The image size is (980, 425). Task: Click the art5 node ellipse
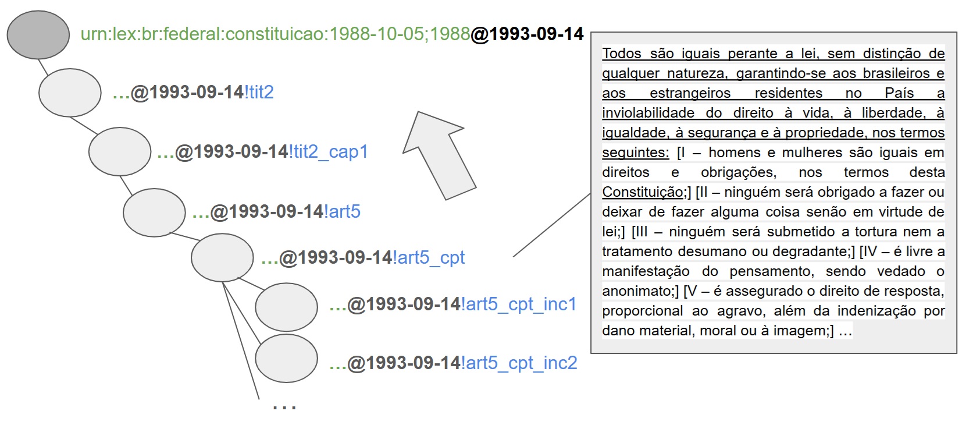point(154,212)
